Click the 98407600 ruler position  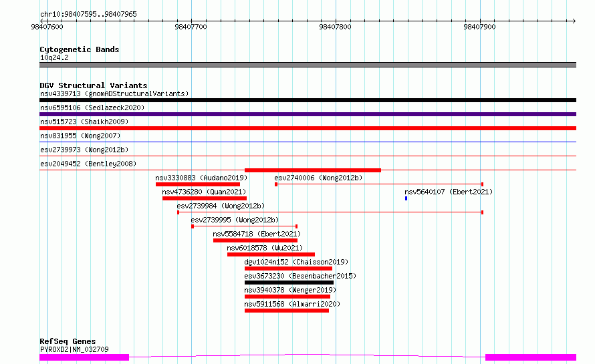[47, 27]
